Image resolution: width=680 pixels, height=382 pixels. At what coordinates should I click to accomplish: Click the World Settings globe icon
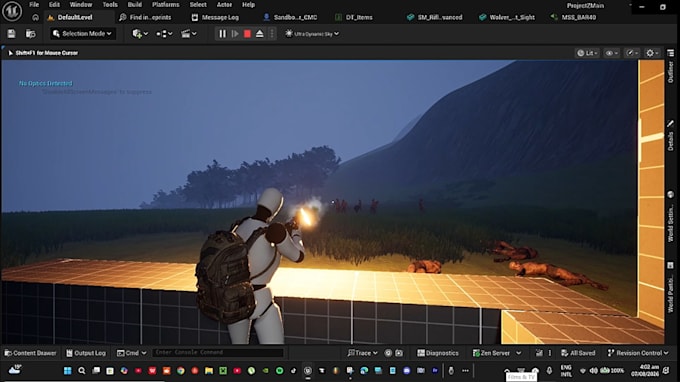tap(670, 195)
